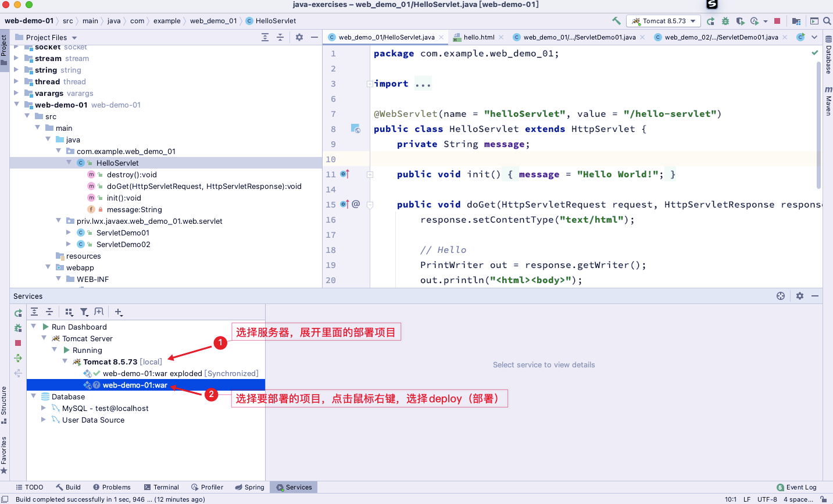Close the web_demo_01/HelloServlet.java tab

[x=441, y=37]
